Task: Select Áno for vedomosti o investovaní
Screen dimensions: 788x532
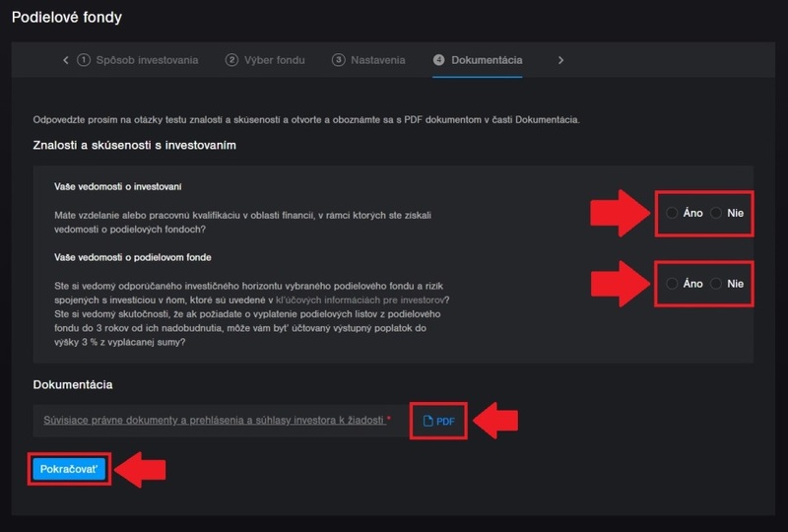Action: point(672,213)
